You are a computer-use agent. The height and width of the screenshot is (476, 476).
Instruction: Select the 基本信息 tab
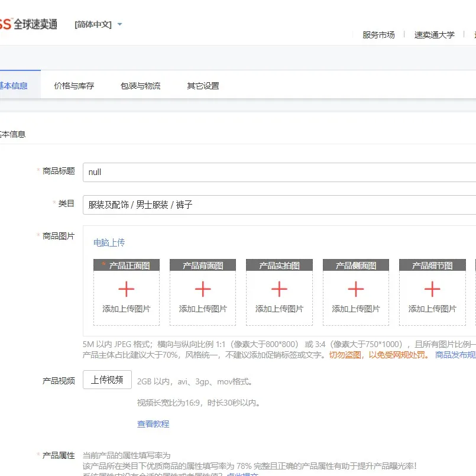14,86
